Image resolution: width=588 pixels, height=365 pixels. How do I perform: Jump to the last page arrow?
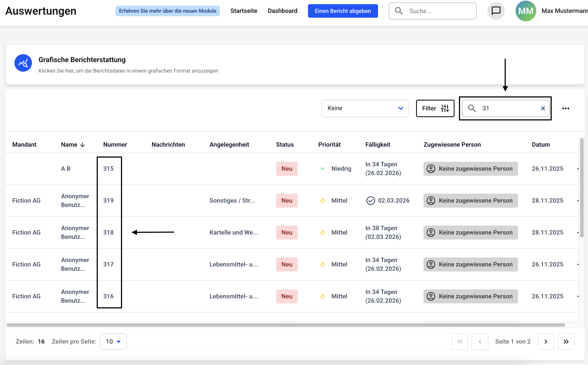pyautogui.click(x=566, y=342)
